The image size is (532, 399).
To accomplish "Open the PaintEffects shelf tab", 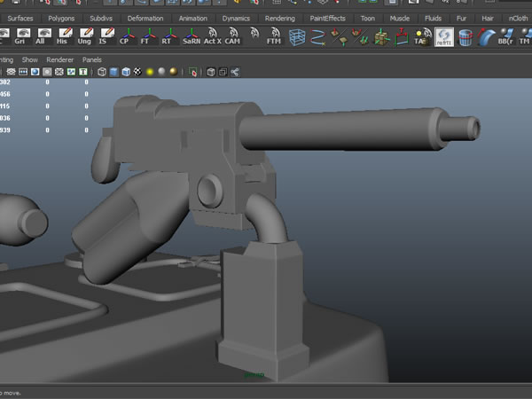I will [328, 19].
